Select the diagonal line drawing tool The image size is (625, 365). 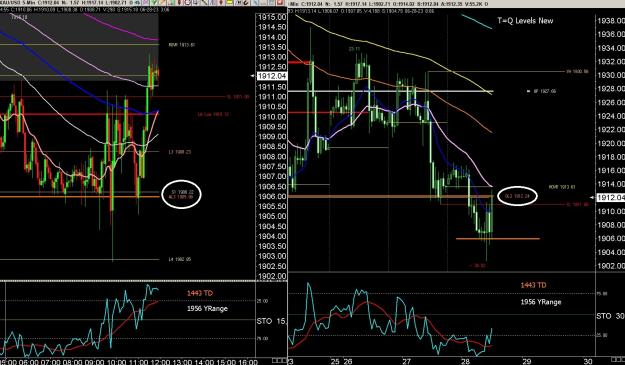pos(205,2)
